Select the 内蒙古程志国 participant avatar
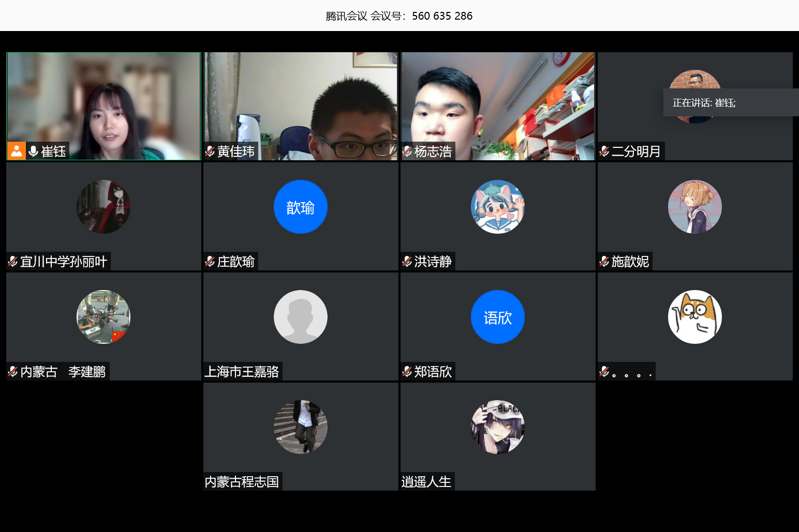The image size is (799, 532). point(301,427)
